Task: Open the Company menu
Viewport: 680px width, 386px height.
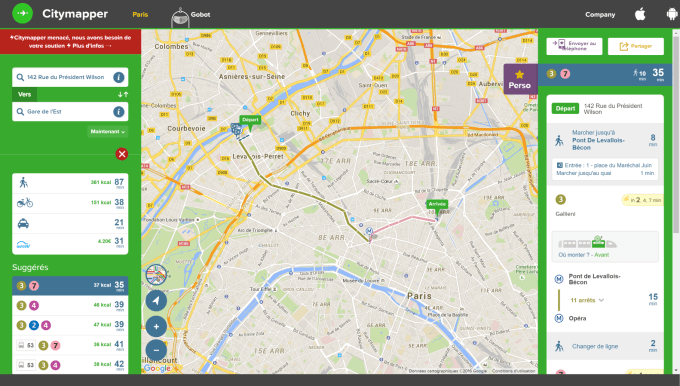Action: tap(600, 14)
